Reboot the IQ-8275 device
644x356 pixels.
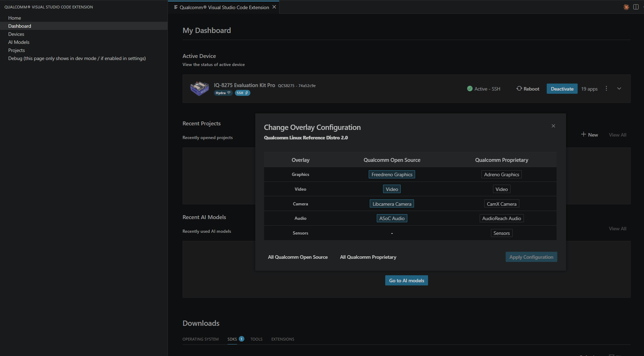528,89
